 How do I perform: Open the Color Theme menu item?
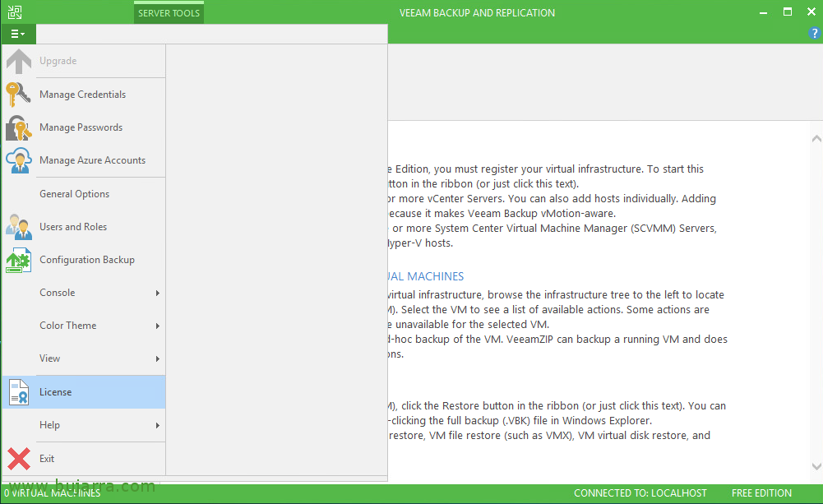point(84,326)
